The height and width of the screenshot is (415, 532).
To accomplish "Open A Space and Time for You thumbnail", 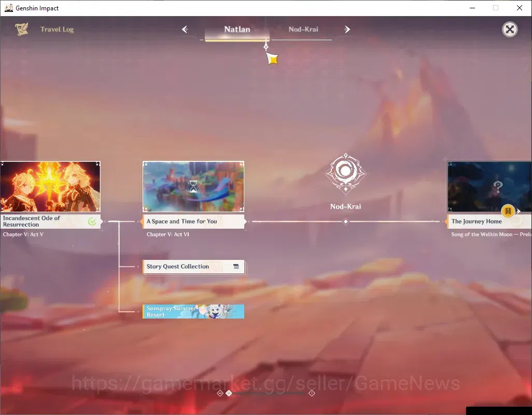I will click(x=193, y=187).
